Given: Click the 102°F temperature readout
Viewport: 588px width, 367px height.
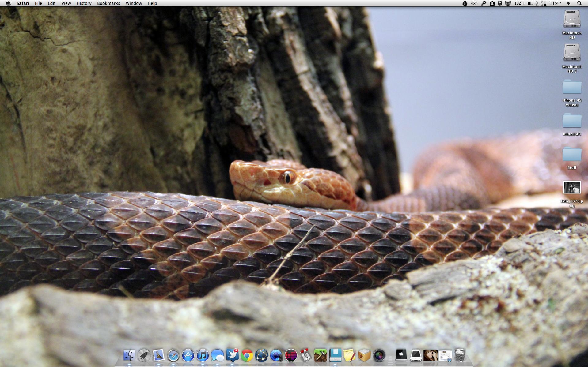Looking at the screenshot, I should tap(519, 3).
